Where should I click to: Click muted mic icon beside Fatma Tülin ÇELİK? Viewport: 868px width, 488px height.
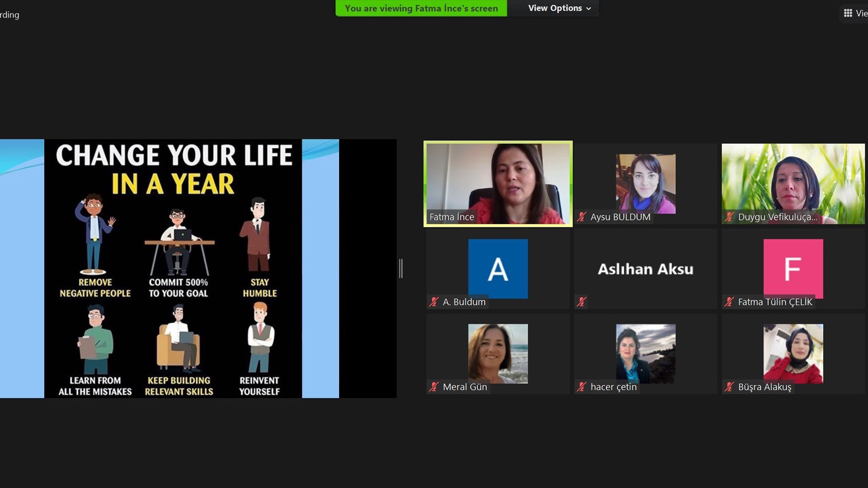tap(729, 302)
